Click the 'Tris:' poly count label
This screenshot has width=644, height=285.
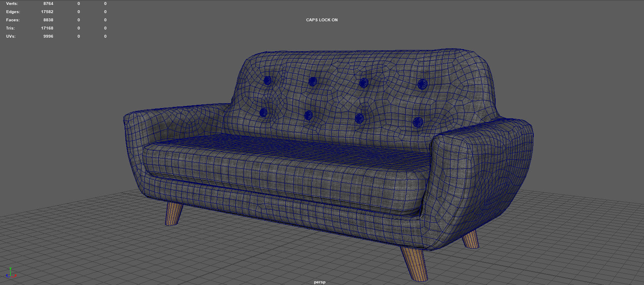[x=10, y=28]
